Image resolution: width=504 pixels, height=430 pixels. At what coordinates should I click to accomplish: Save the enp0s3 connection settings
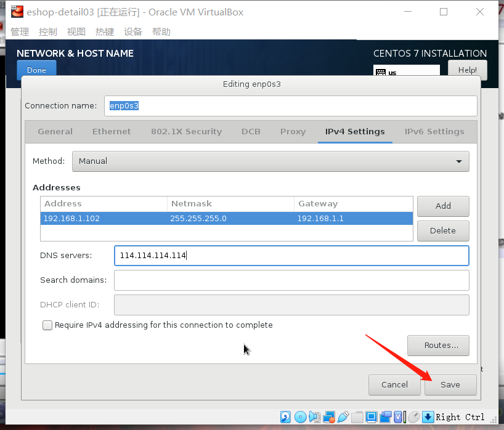coord(450,384)
